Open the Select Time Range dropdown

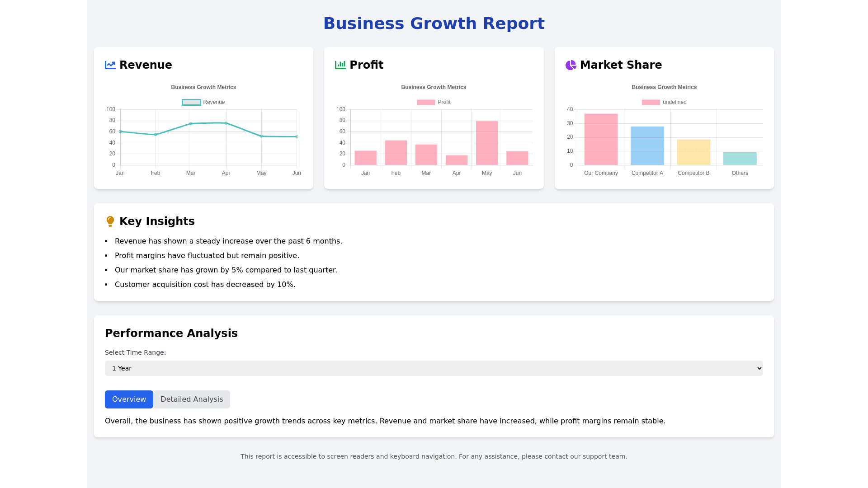click(x=433, y=368)
